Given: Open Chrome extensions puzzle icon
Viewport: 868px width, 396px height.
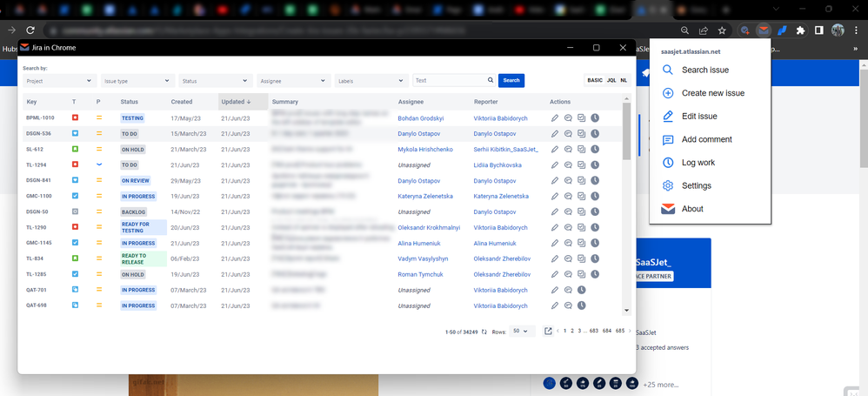Looking at the screenshot, I should (x=800, y=30).
